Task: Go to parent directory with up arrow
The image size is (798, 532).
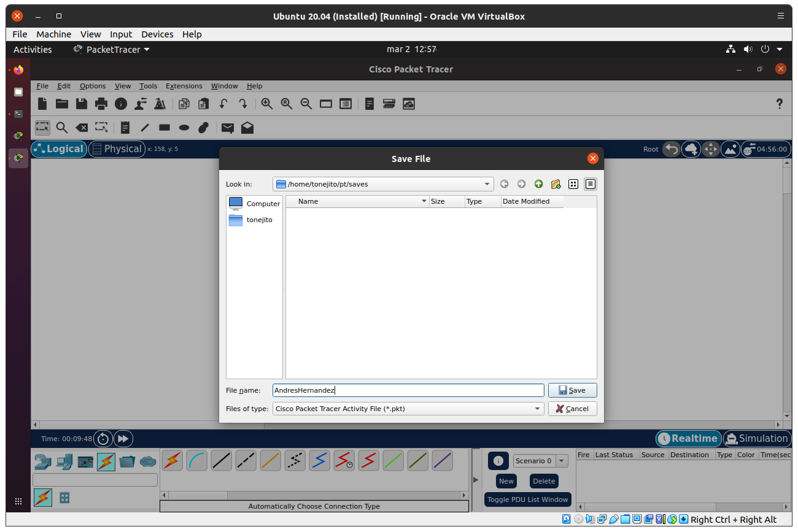Action: pyautogui.click(x=538, y=184)
